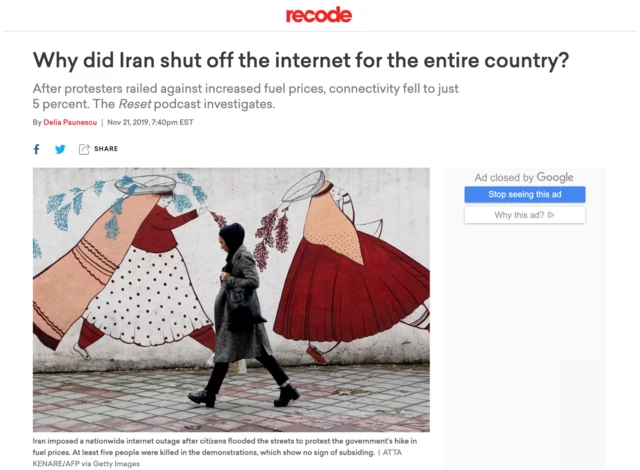
Task: Click the Google logo in ad panel
Action: point(555,177)
